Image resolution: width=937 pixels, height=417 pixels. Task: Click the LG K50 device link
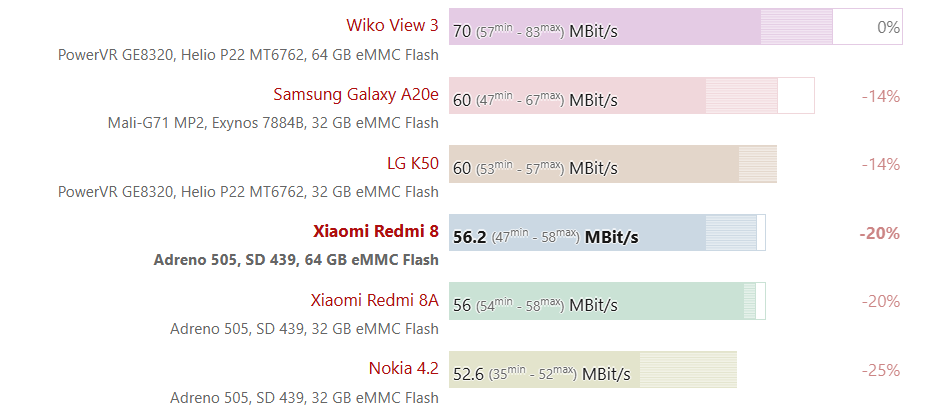(412, 163)
